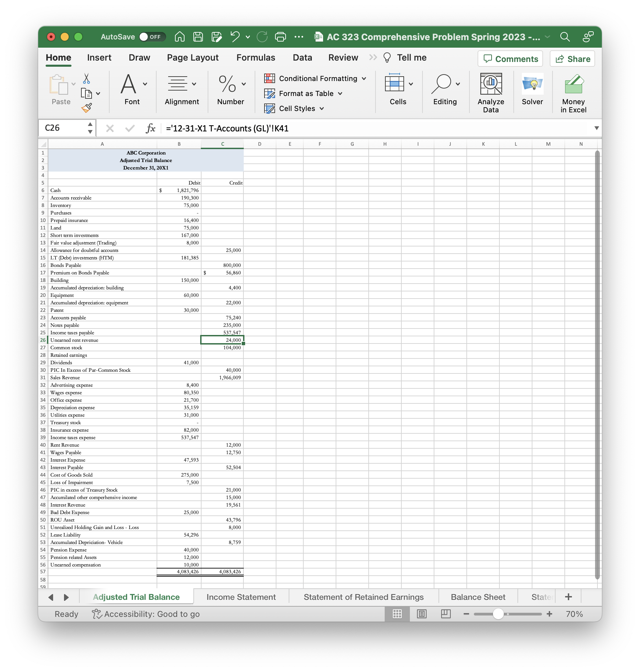
Task: Open the Font group icon
Action: (129, 84)
